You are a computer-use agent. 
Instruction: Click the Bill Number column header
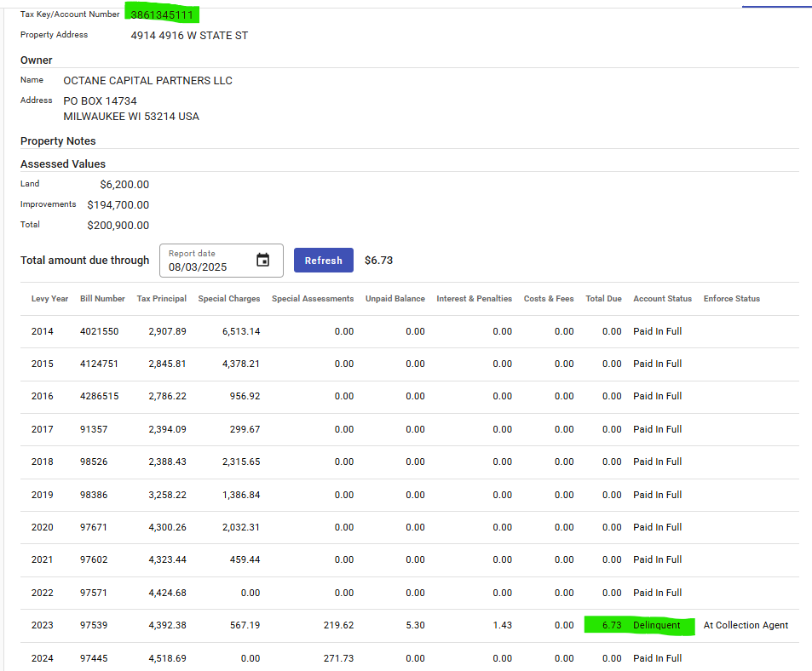[x=102, y=299]
